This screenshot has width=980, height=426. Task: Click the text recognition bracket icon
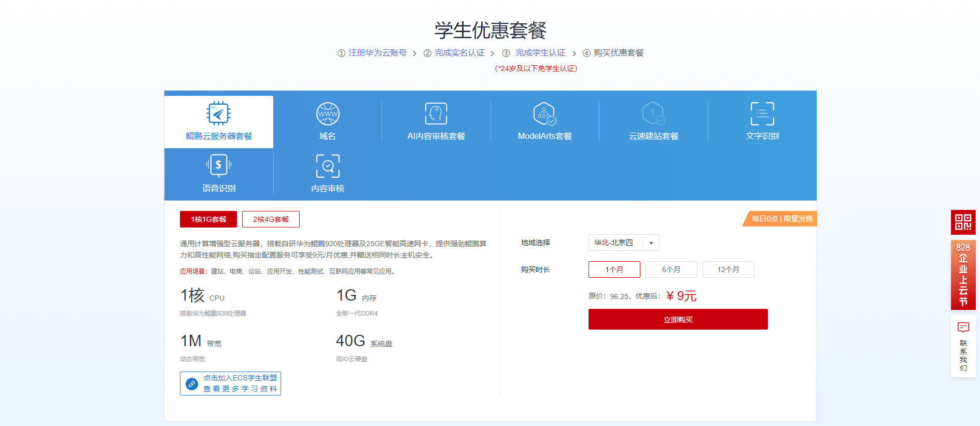(x=762, y=113)
